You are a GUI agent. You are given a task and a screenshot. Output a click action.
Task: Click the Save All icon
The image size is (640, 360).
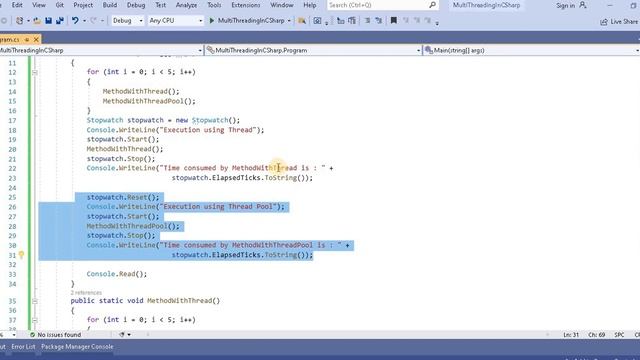tap(60, 20)
